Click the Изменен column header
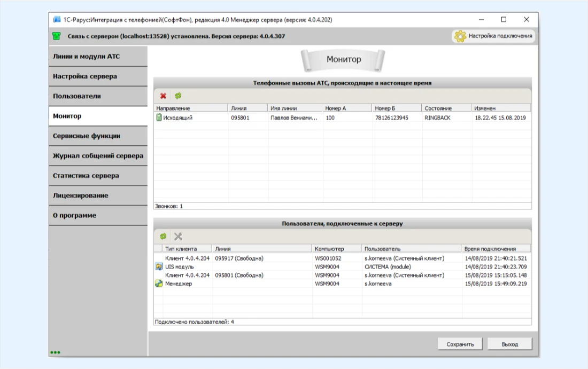Screen dimensions: 588x369 pos(501,108)
